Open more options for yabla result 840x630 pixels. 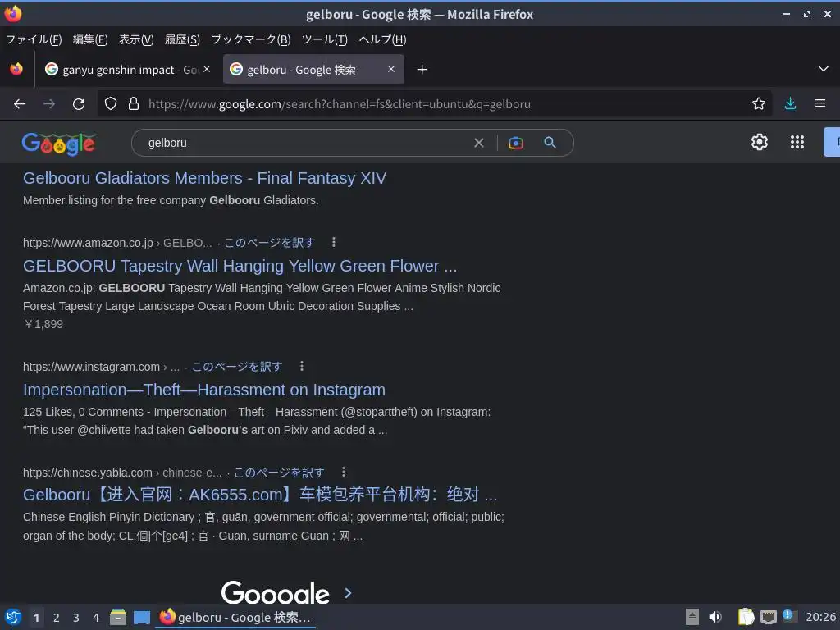(x=344, y=472)
